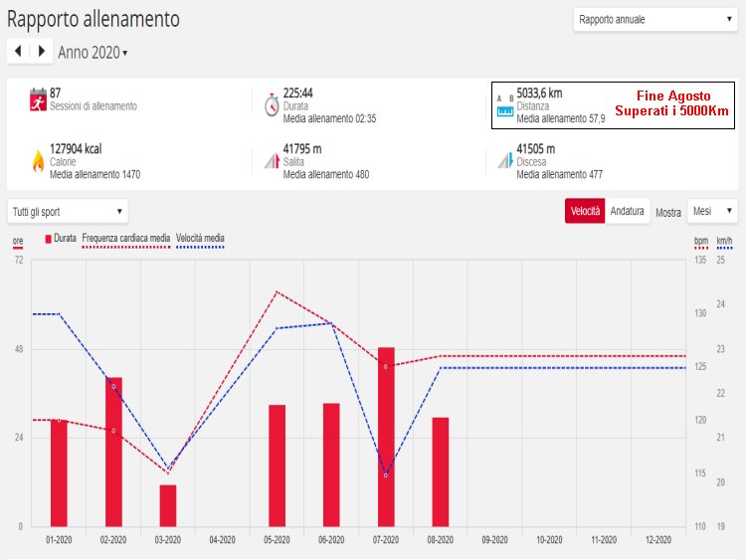This screenshot has width=746, height=560.
Task: Click the 'ore' axis unit label
Action: click(18, 242)
